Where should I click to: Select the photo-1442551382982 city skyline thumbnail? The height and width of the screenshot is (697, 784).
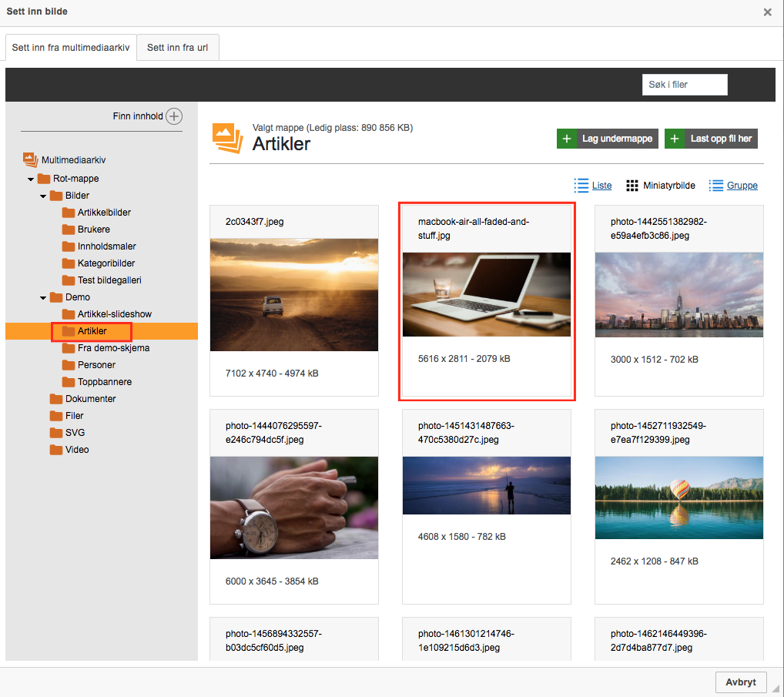679,294
